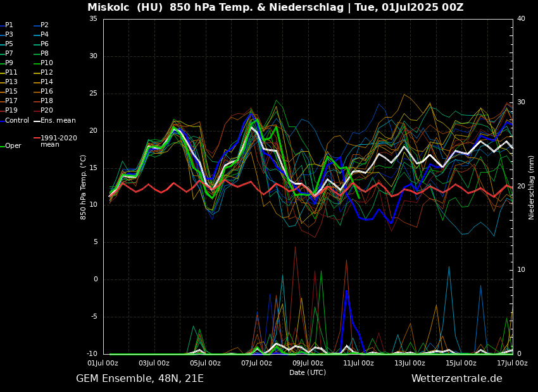Click the 17Jul 00z date tick label
The image size is (538, 392).
[511, 363]
